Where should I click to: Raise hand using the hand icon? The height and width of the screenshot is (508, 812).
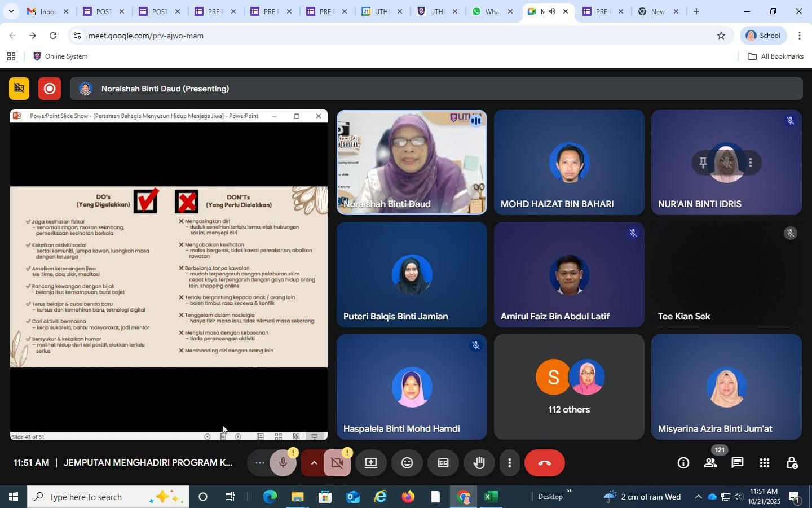[x=479, y=463]
